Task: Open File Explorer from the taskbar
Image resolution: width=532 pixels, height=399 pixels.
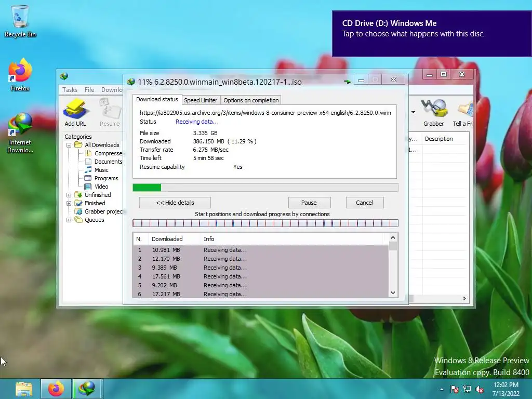Action: [24, 389]
